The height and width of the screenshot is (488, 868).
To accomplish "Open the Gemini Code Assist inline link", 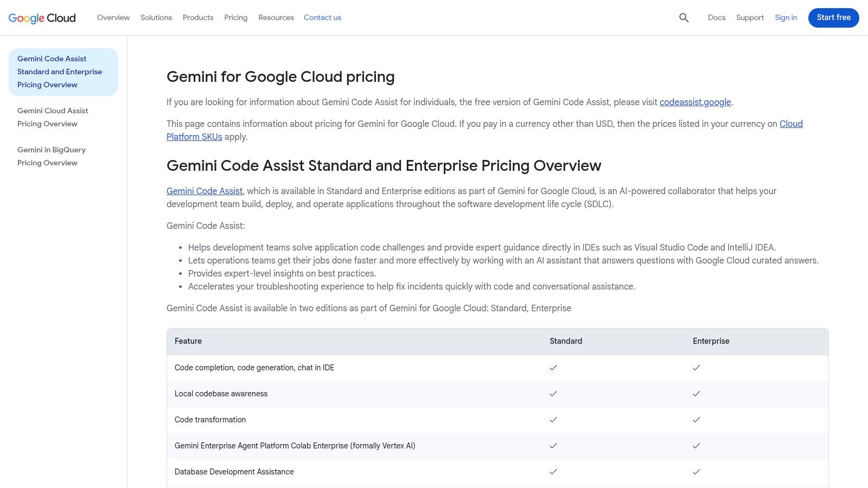I will [205, 191].
